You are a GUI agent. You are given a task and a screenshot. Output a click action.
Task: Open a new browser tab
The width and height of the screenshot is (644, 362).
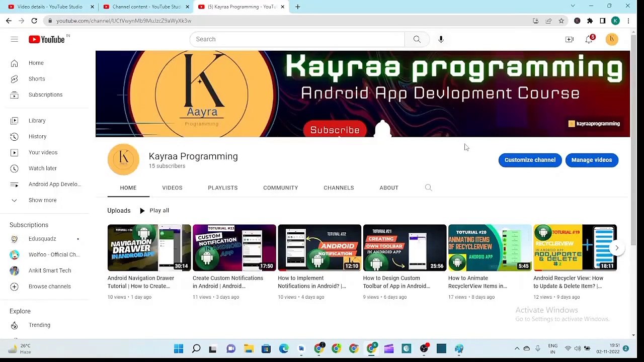coord(298,7)
